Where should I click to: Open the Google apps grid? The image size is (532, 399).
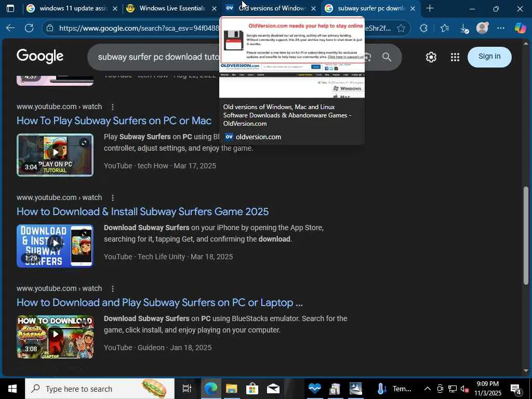pyautogui.click(x=455, y=57)
